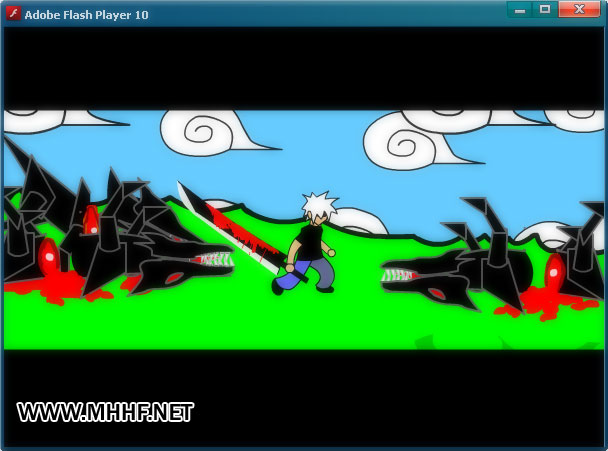The image size is (608, 451).
Task: Click the glowing red eye on left dragon
Action: pos(91,219)
